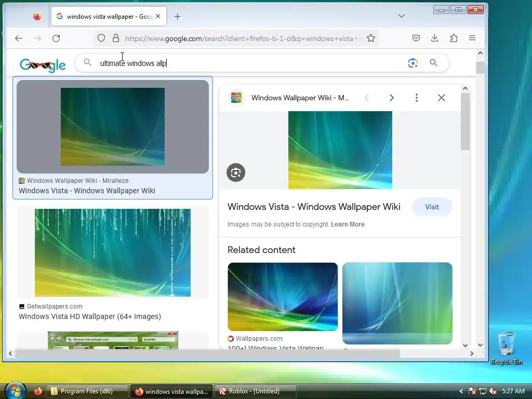The height and width of the screenshot is (399, 532).
Task: Click the address bar URL
Action: pos(242,38)
